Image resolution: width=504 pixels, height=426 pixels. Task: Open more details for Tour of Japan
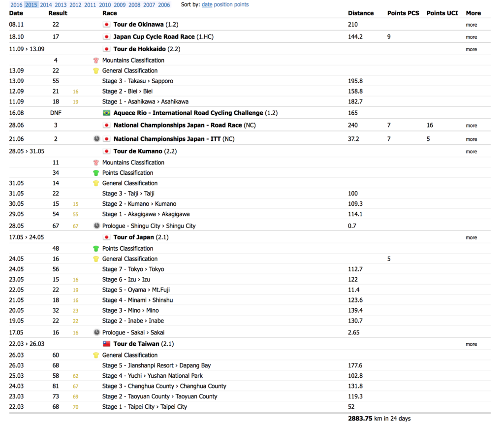(471, 237)
